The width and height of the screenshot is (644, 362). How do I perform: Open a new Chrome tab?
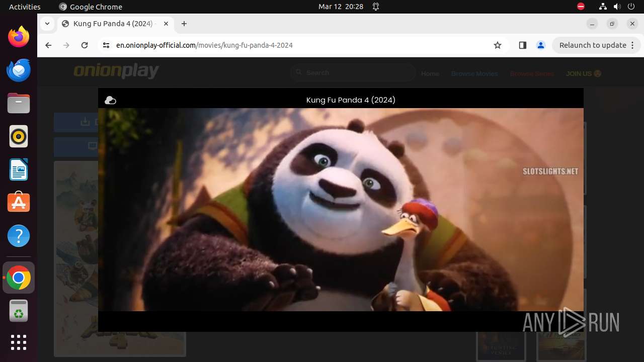pyautogui.click(x=184, y=24)
